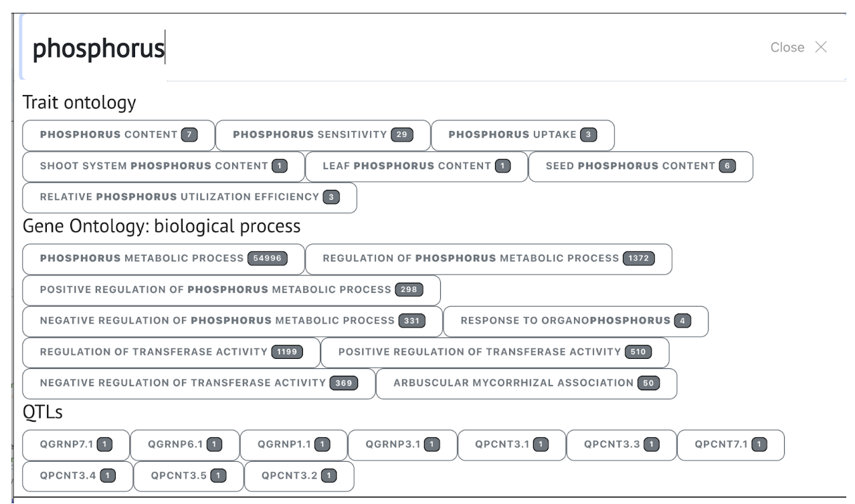Select the Phosphorus Content trait tag

118,135
